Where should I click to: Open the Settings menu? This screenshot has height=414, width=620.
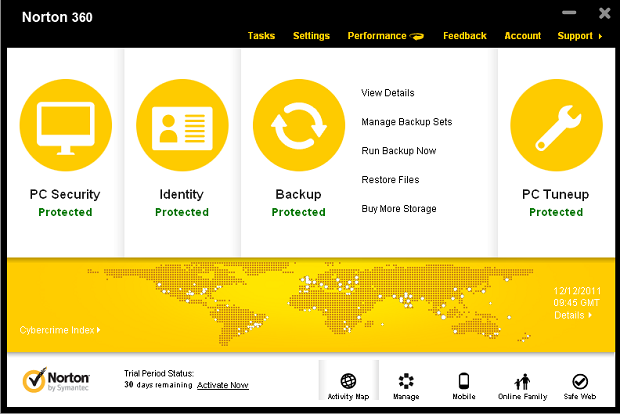[x=311, y=36]
